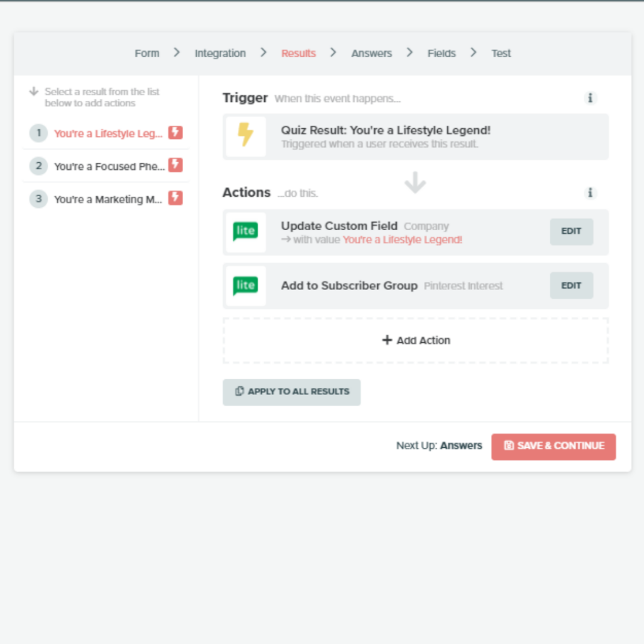644x644 pixels.
Task: Click the yellow lightning trigger icon
Action: pyautogui.click(x=246, y=135)
